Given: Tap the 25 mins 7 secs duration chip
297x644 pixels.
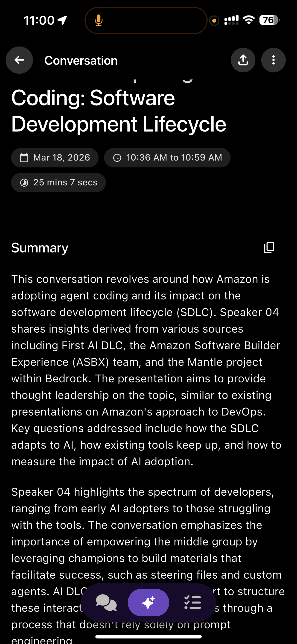Looking at the screenshot, I should [58, 182].
